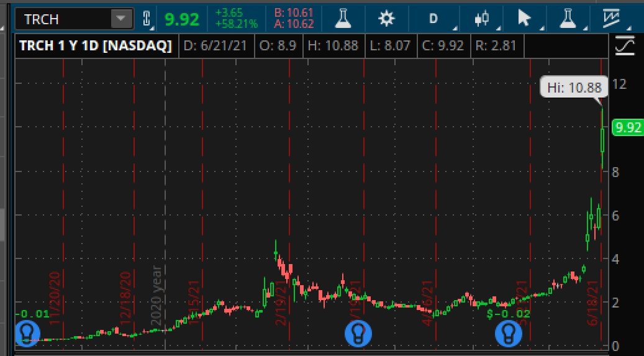This screenshot has width=644, height=356.
Task: Open chart settings gear icon
Action: coord(386,19)
